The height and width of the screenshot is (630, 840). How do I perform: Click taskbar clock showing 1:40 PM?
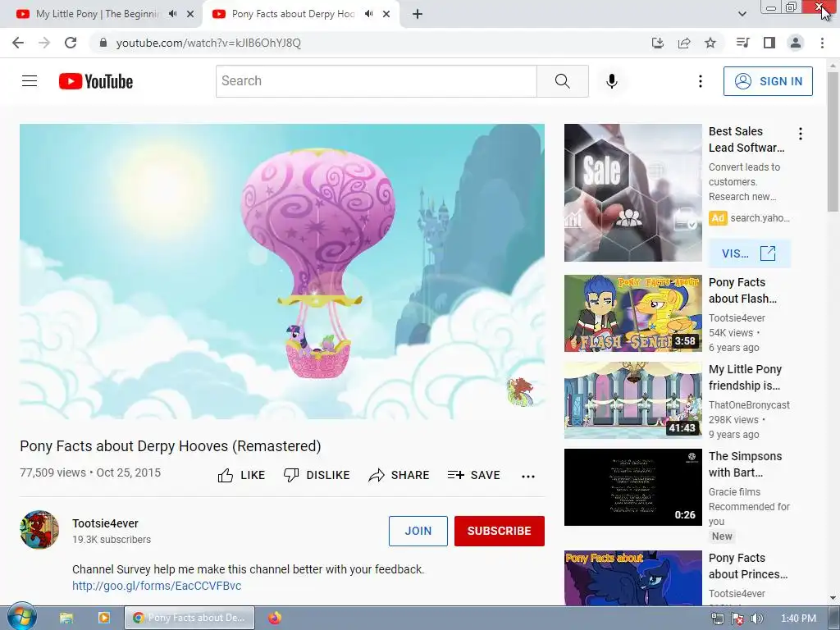point(798,619)
